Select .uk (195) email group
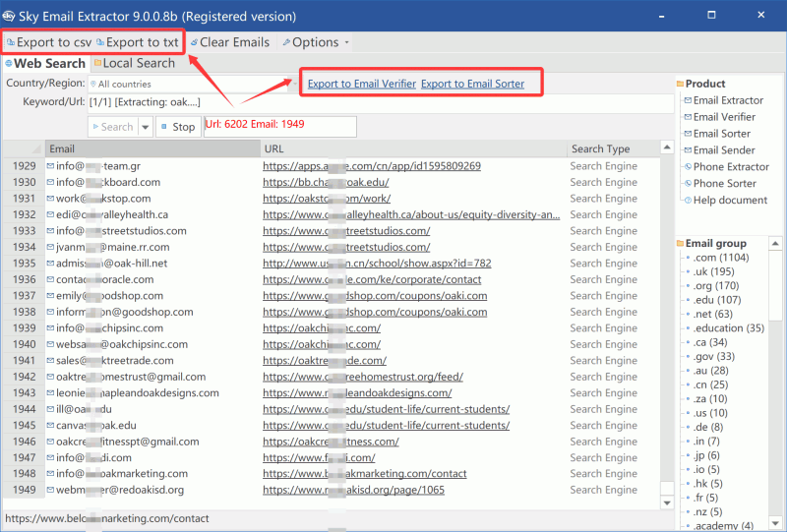Screen dimensions: 787x532 pos(714,271)
